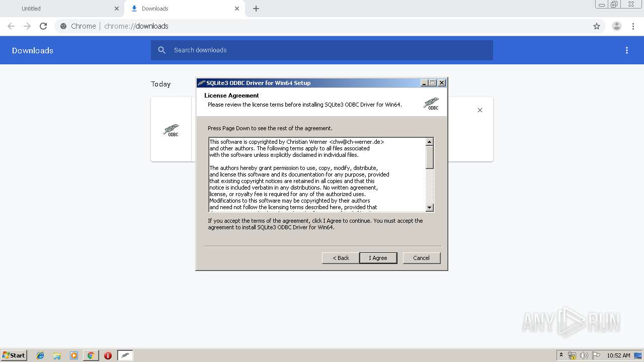Bookmark this page with star

pos(597,26)
